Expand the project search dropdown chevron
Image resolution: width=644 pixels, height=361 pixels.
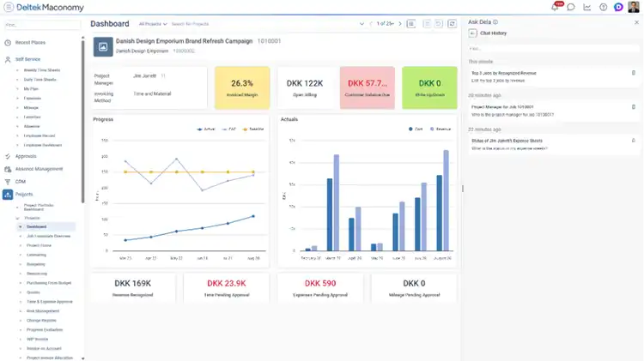coord(361,24)
